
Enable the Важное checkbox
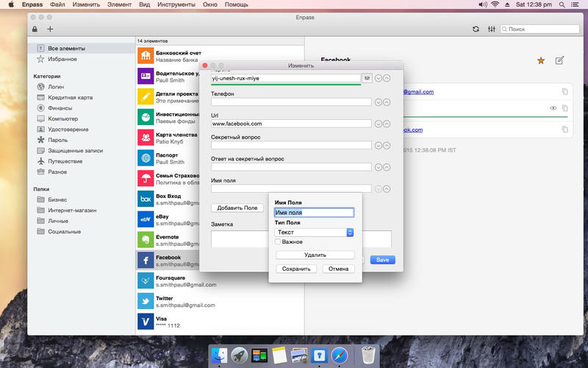(278, 241)
